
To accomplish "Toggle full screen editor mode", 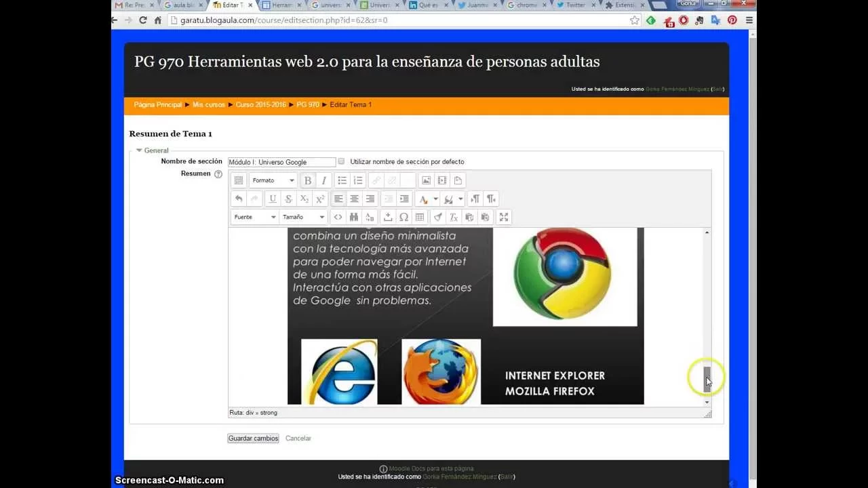I will (504, 217).
